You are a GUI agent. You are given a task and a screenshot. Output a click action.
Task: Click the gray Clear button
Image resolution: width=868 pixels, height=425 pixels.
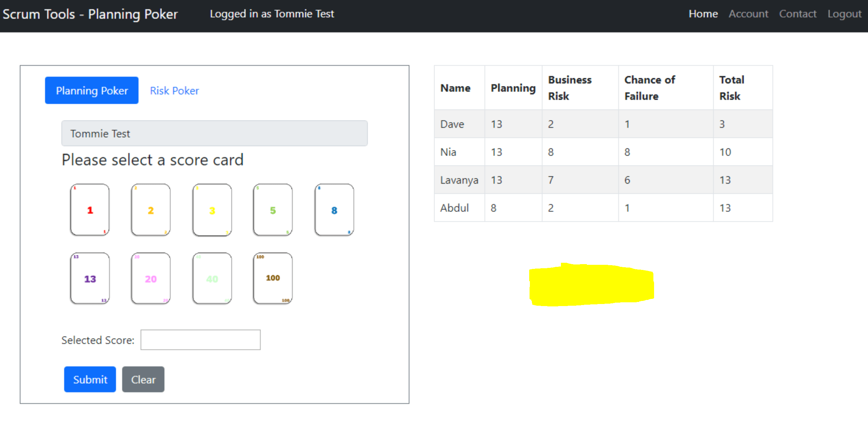point(143,379)
